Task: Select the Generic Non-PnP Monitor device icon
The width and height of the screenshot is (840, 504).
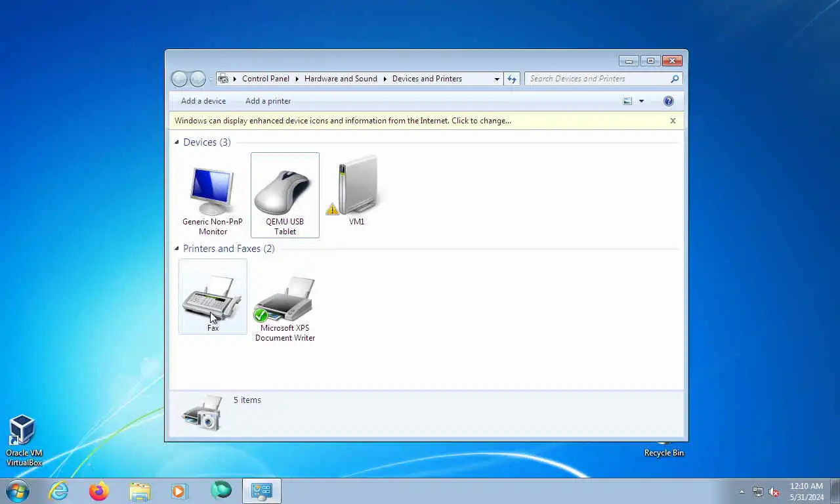Action: pyautogui.click(x=213, y=195)
